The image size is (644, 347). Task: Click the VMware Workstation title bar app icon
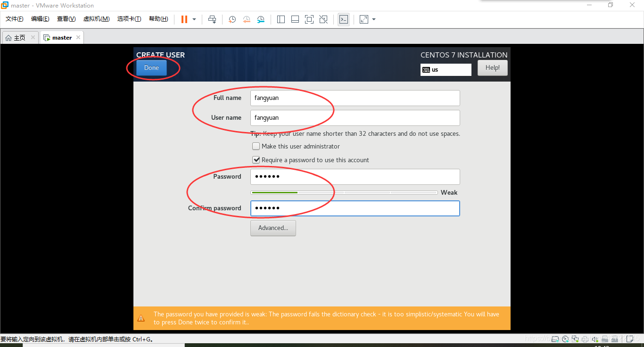[4, 5]
